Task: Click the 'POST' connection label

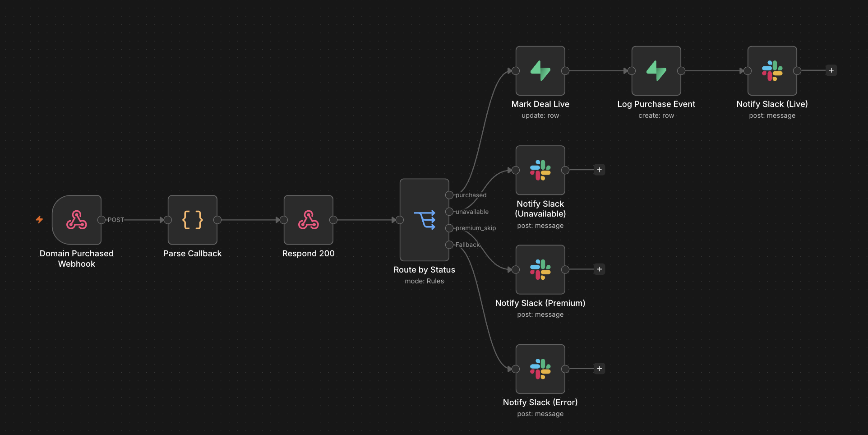Action: click(x=115, y=220)
